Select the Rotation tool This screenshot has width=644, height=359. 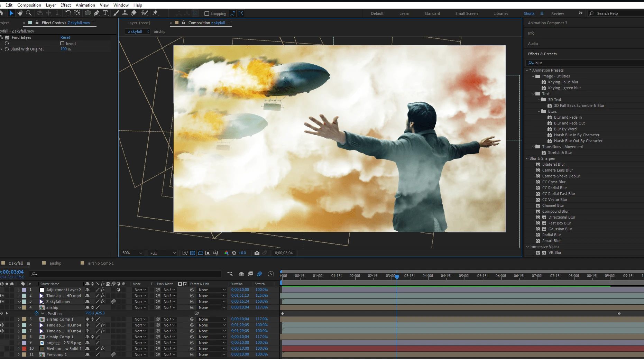pos(68,13)
